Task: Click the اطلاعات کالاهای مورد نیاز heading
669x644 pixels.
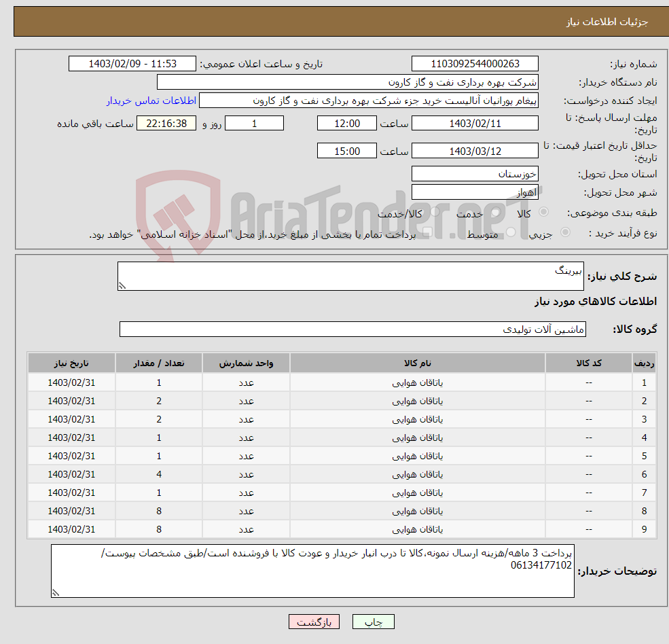Action: pos(595,302)
